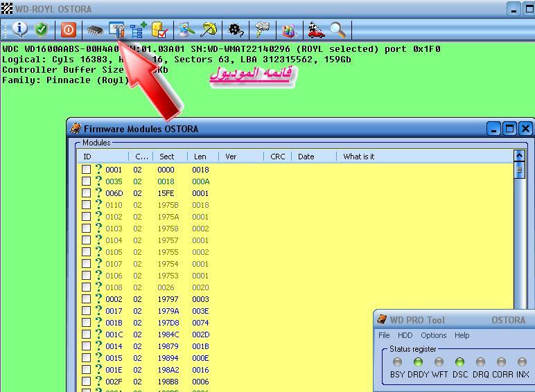Select sector value 198A2 of module 001E
This screenshot has width=535, height=392.
coord(168,370)
